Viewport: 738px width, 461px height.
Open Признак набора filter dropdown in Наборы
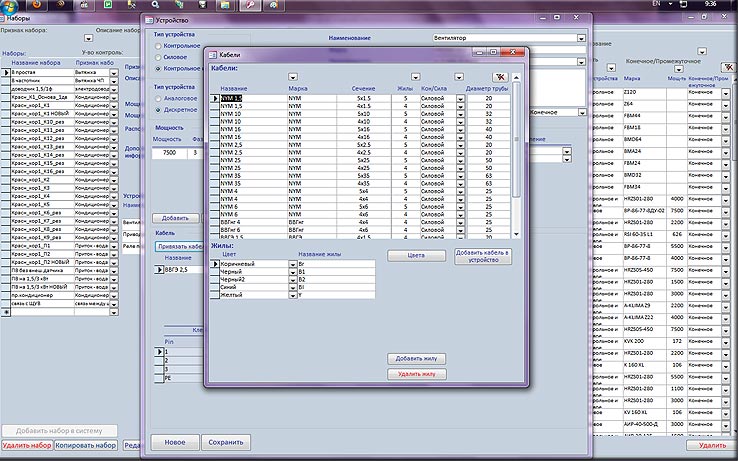point(88,38)
